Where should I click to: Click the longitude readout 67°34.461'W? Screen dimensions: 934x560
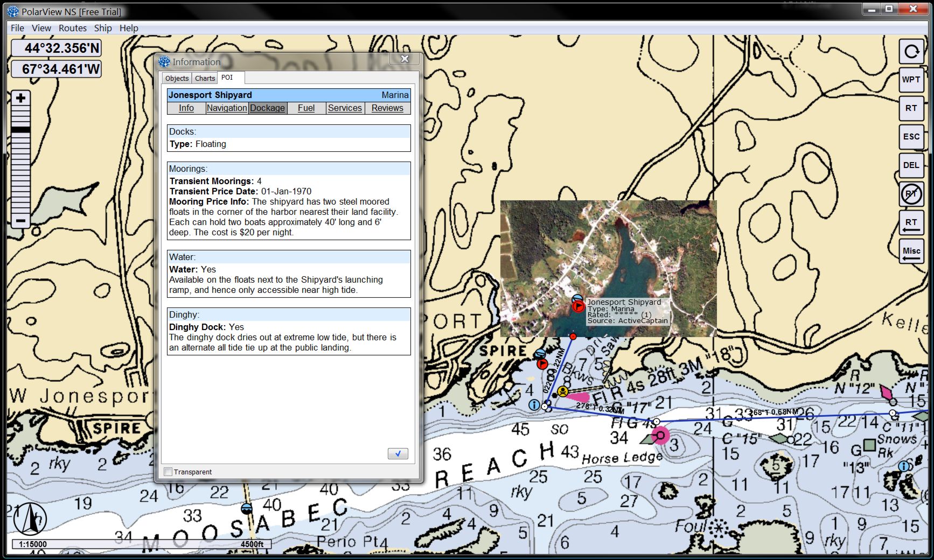tap(56, 69)
